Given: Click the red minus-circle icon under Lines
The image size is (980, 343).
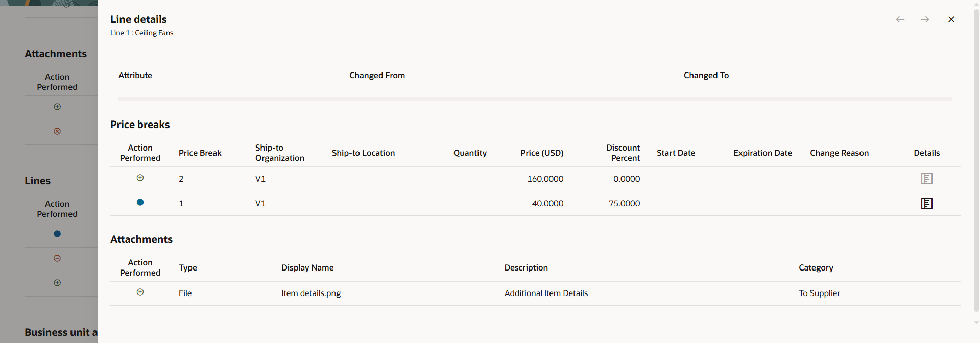Looking at the screenshot, I should [57, 258].
